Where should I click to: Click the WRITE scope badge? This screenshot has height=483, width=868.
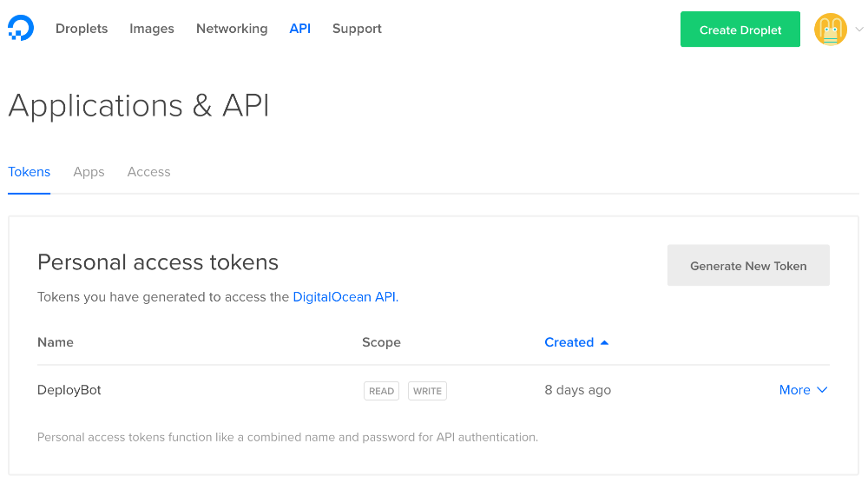coord(427,391)
